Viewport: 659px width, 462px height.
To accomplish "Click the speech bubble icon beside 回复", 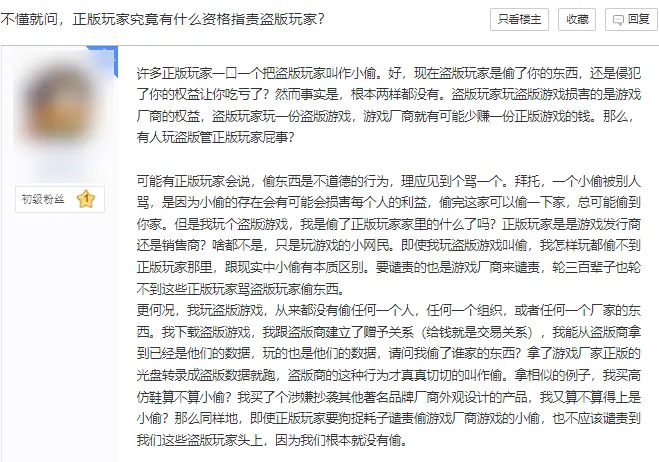I will [618, 20].
